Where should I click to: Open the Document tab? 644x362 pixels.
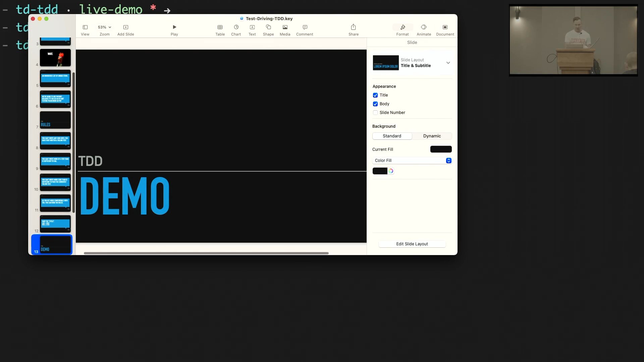[x=445, y=29]
